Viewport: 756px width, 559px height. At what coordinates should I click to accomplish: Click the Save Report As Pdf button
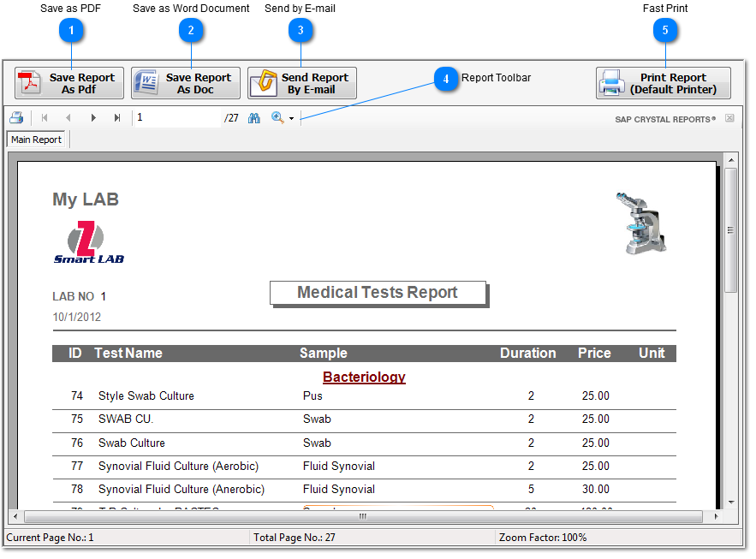coord(69,83)
